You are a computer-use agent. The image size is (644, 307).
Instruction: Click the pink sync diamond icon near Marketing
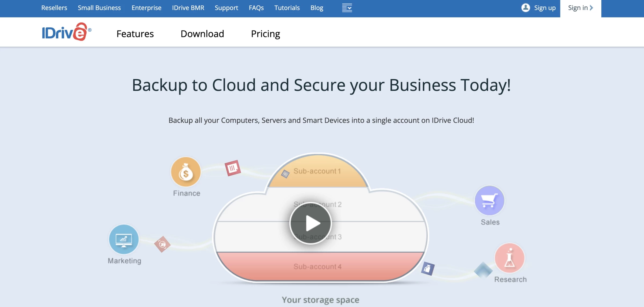[162, 244]
